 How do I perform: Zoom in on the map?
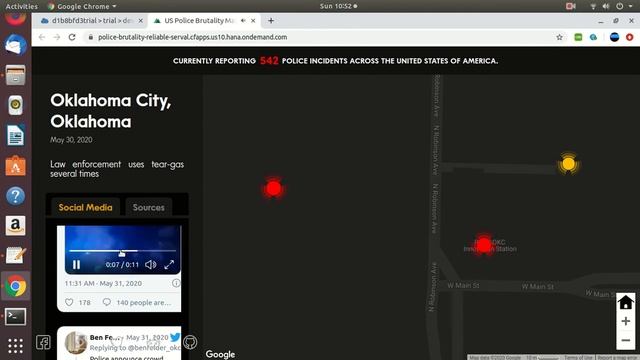coord(625,321)
